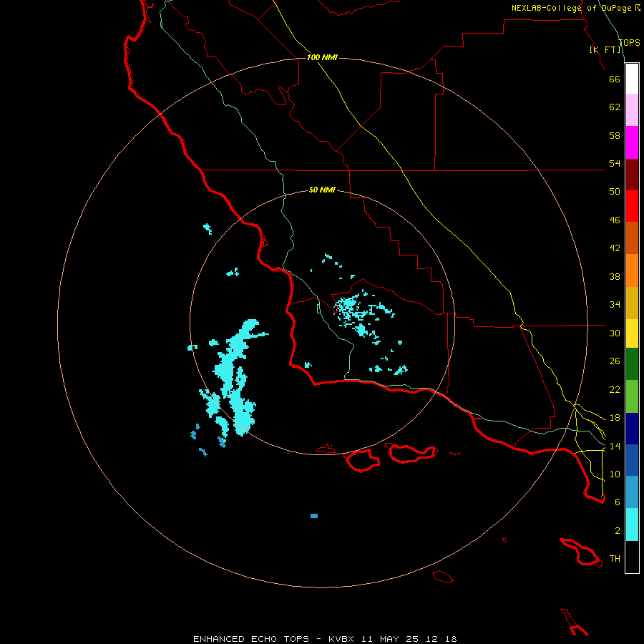Click the large cyan offshore echo band
The height and width of the screenshot is (644, 644).
[238, 378]
